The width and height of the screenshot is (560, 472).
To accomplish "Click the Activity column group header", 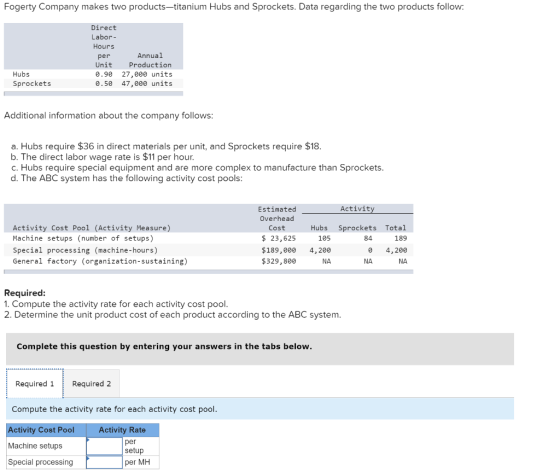I will point(357,209).
